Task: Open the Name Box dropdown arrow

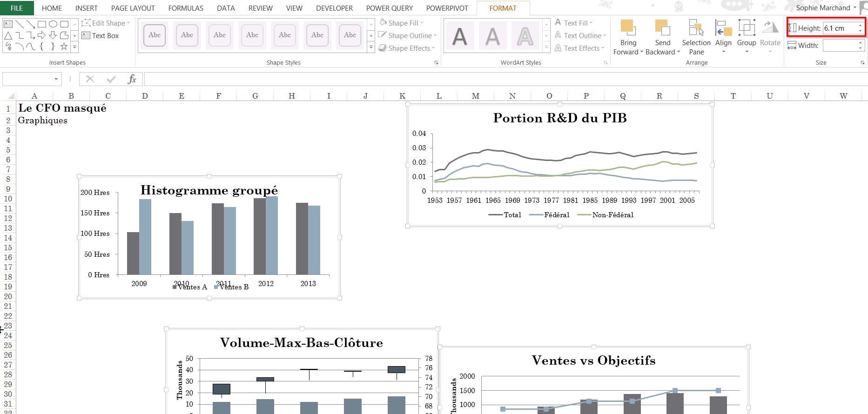Action: pyautogui.click(x=56, y=79)
